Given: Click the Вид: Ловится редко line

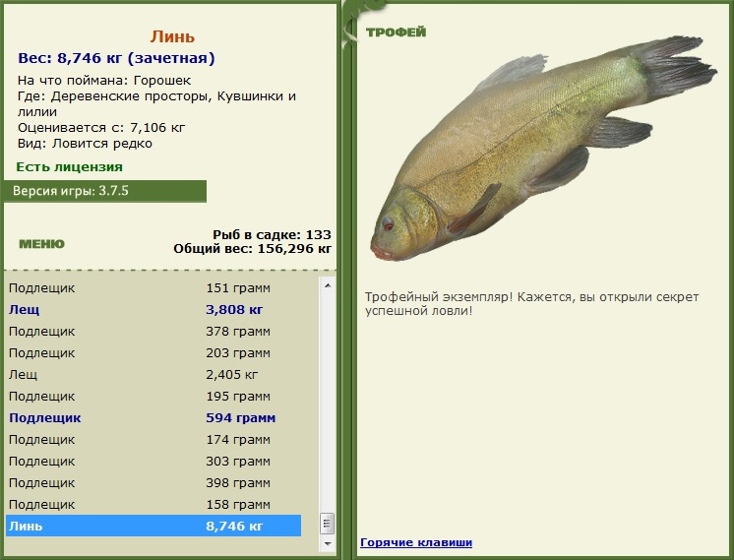Looking at the screenshot, I should (x=85, y=144).
